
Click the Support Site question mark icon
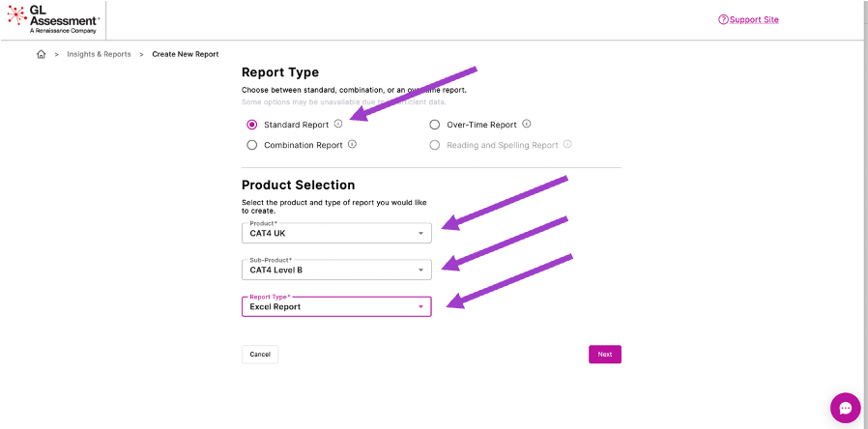(723, 20)
